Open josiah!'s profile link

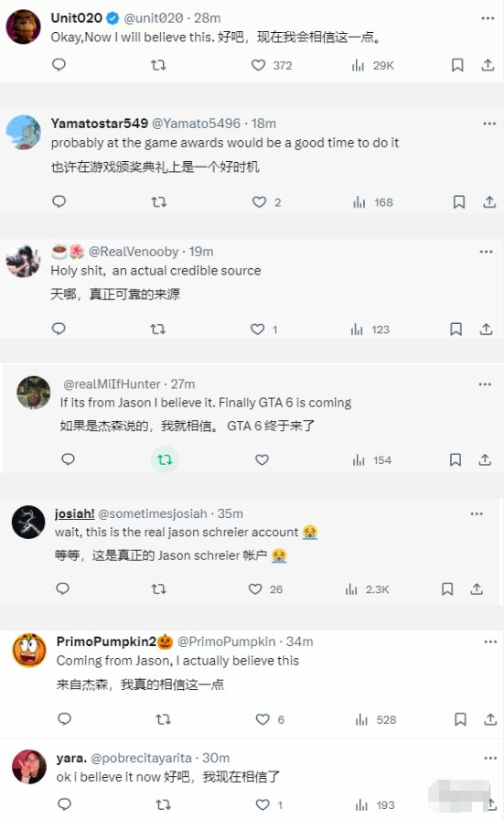[x=75, y=514]
